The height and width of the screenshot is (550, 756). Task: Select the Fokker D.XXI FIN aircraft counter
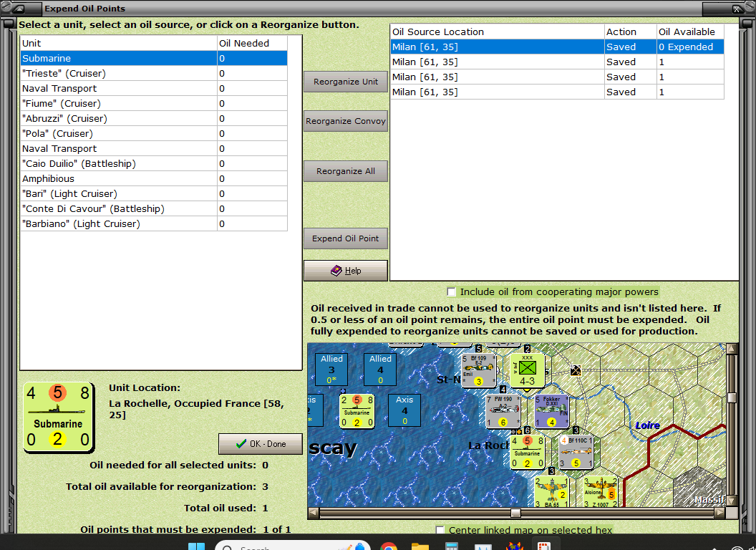coord(552,411)
